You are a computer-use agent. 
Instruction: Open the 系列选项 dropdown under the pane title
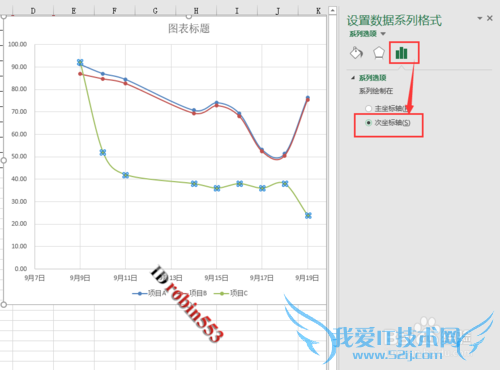(383, 34)
